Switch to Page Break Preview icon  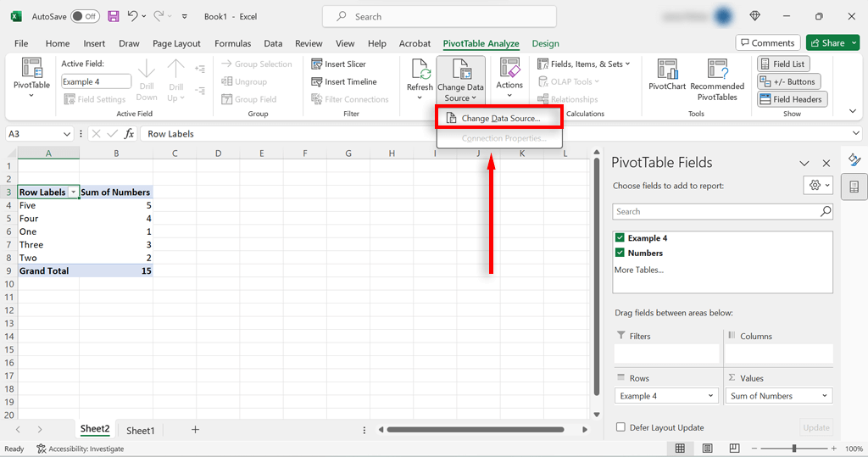(734, 449)
